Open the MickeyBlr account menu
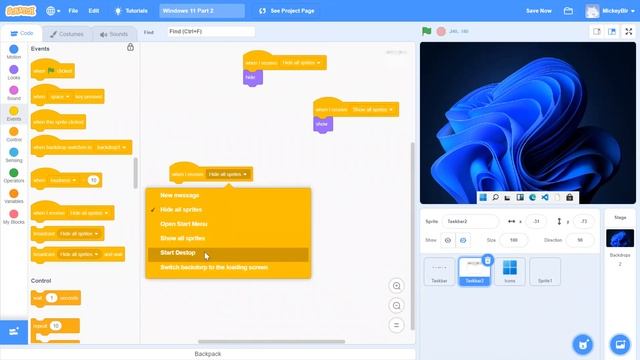Image resolution: width=640 pixels, height=360 pixels. pos(610,11)
